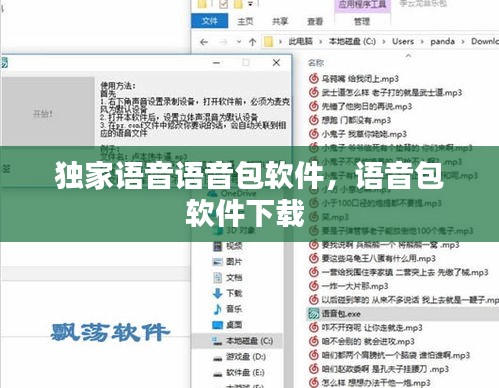Screen dimensions: 499x388
Task: Switch to the 共享 ribbon tab
Action: [x=280, y=21]
